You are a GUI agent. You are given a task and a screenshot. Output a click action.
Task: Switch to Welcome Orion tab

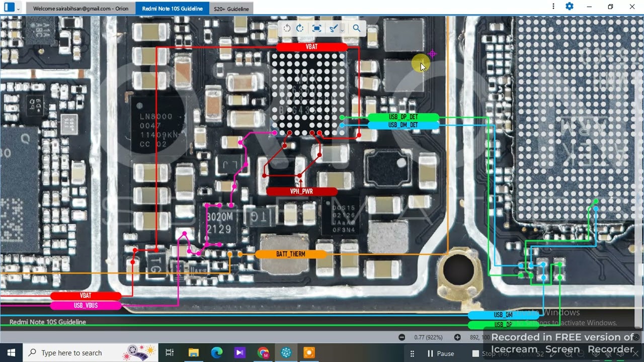tap(80, 9)
